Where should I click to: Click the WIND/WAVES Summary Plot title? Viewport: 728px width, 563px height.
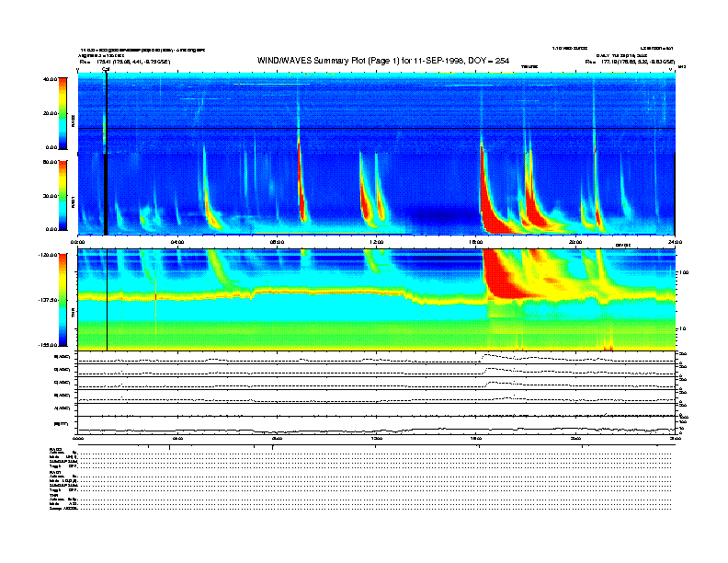383,61
